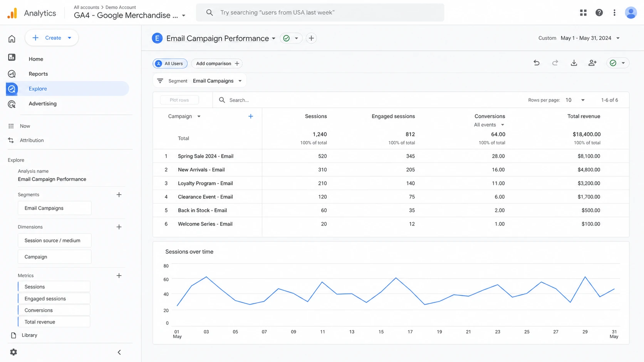Open Email Campaign Performance title dropdown
This screenshot has height=362, width=644.
tap(273, 38)
